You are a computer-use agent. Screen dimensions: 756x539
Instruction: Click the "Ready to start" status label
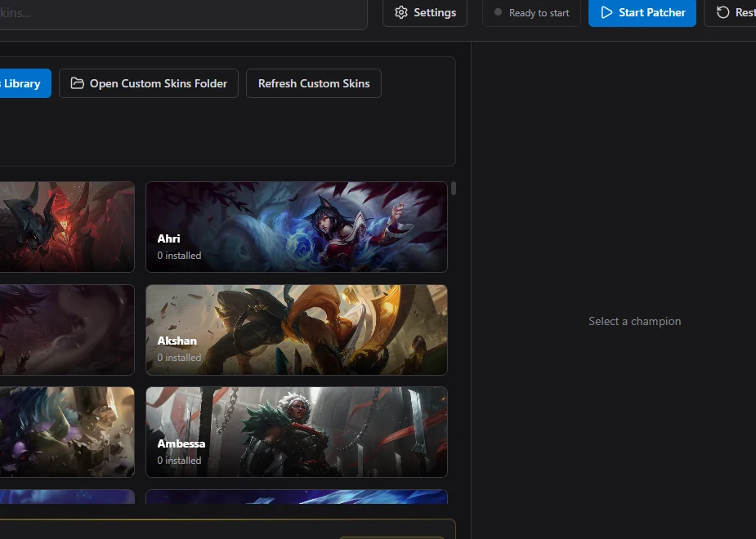point(539,13)
